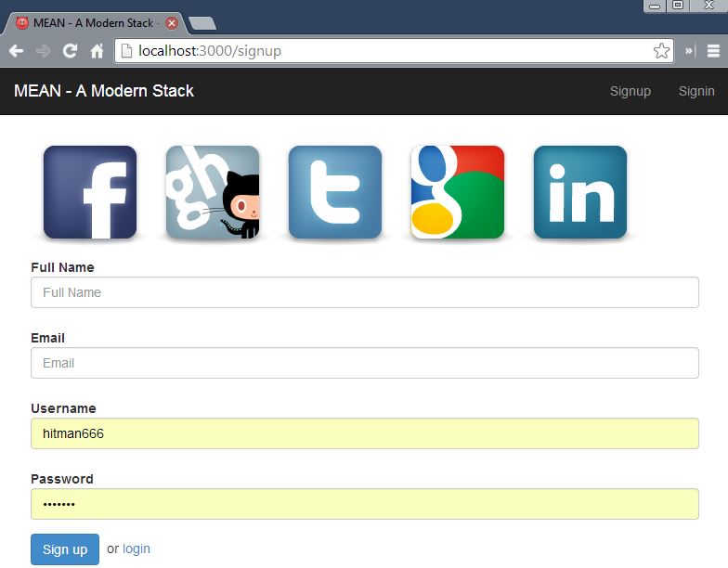Close the MEAN tab using its X

pos(172,23)
